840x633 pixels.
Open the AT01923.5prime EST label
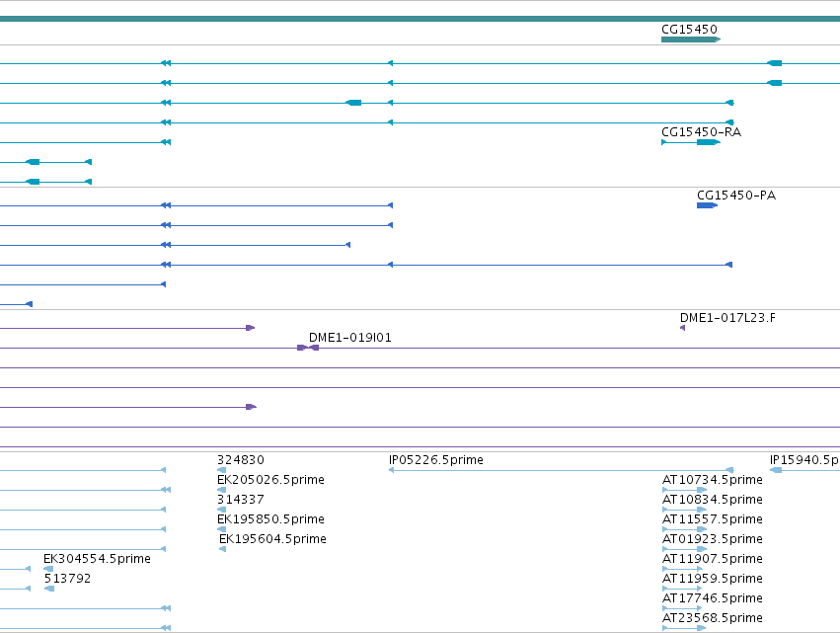tap(713, 539)
